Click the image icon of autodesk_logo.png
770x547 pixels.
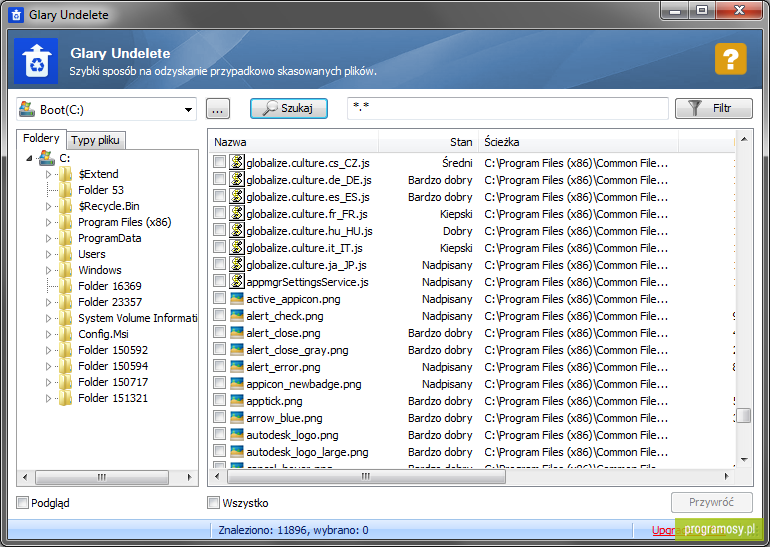coord(237,435)
